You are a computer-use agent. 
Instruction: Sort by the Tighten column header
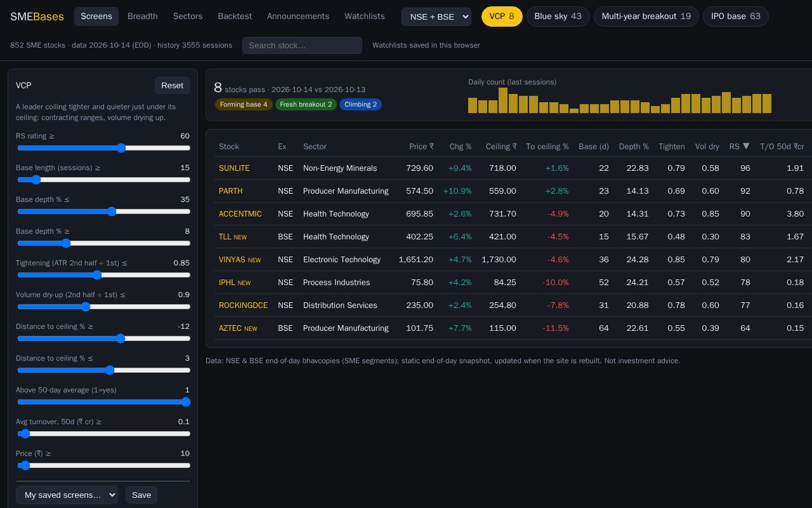[x=672, y=147]
